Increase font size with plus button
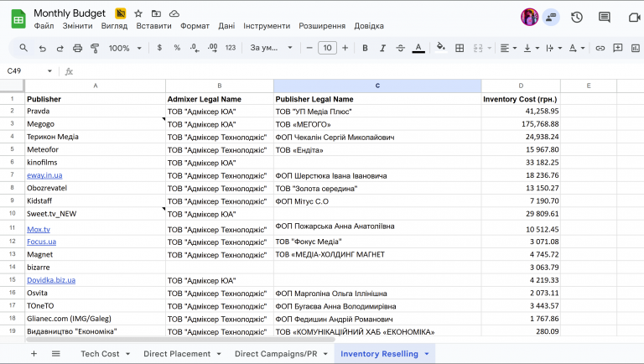 [x=345, y=48]
